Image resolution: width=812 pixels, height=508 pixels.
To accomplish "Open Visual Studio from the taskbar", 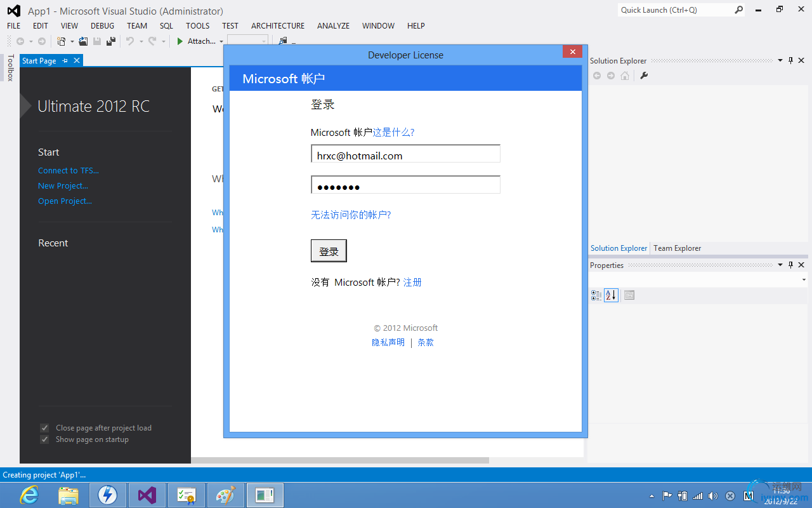I will (x=147, y=495).
